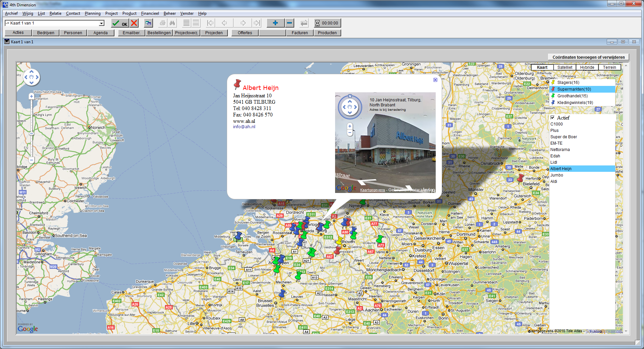Open the Planning menu
This screenshot has width=644, height=349.
(x=93, y=13)
